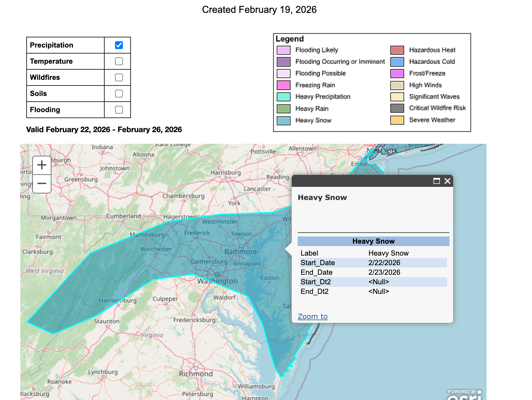Enable the Wildfires layer checkbox
This screenshot has height=400, width=532.
(x=119, y=77)
